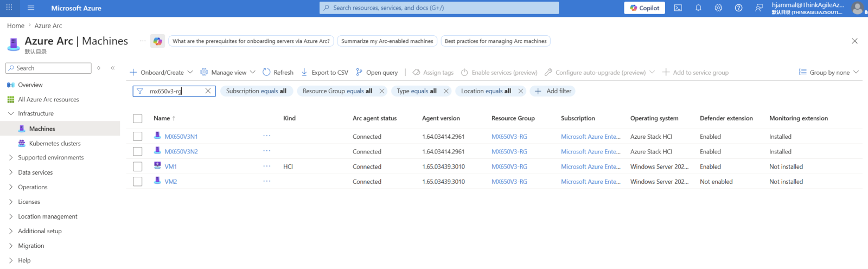This screenshot has width=868, height=269.
Task: Click the Home breadcrumb
Action: 16,25
